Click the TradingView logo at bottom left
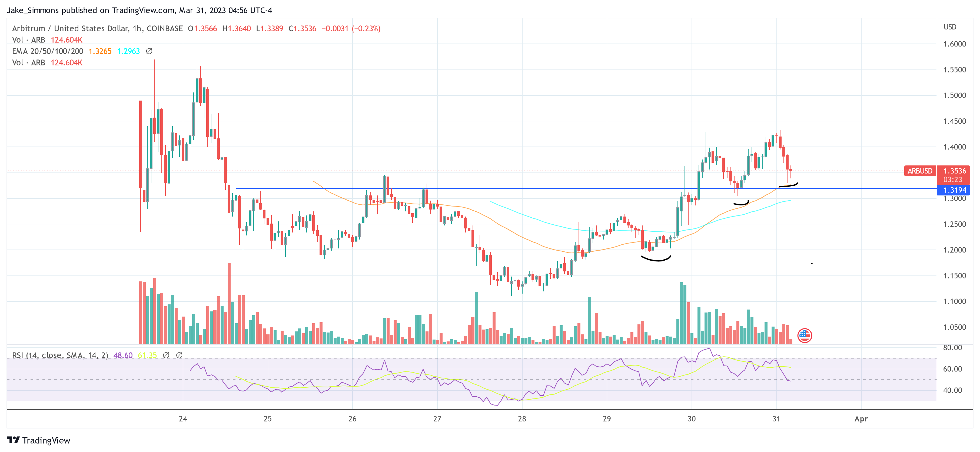Image resolution: width=980 pixels, height=452 pixels. click(39, 440)
